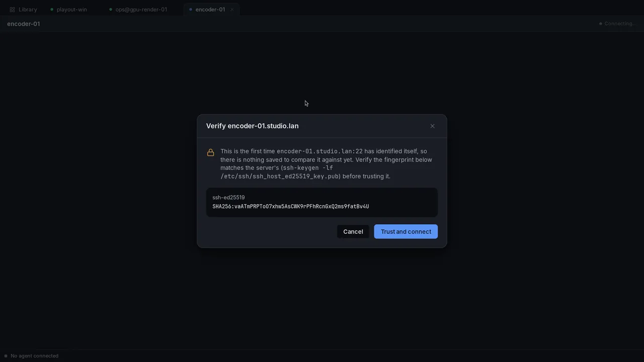Click the encoder-01 session title

coord(24,24)
